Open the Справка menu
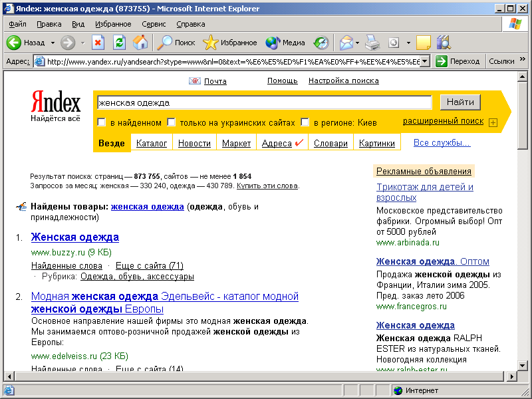Image resolution: width=532 pixels, height=399 pixels. tap(191, 24)
